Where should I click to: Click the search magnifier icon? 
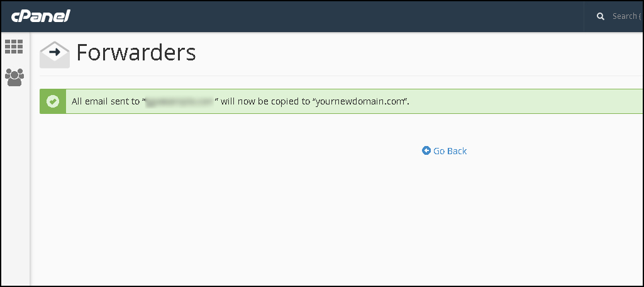click(x=601, y=16)
